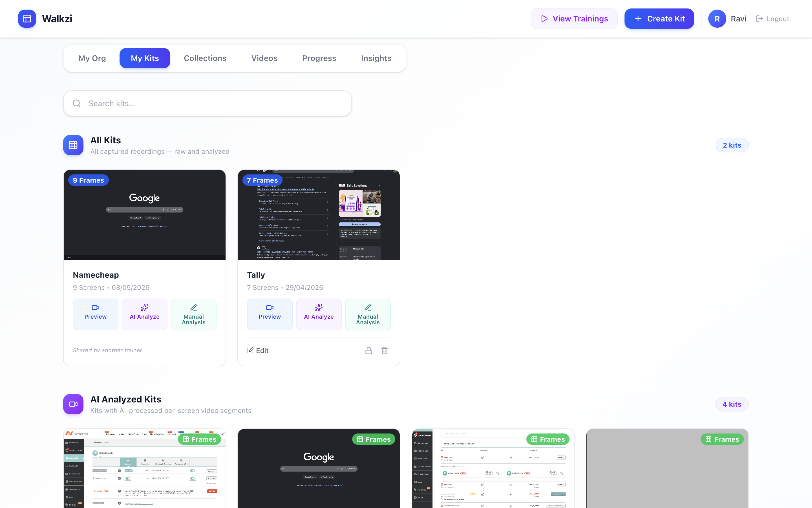Click Frames badge on namecheap dashboard kit
Viewport: 812px width, 508px height.
199,439
